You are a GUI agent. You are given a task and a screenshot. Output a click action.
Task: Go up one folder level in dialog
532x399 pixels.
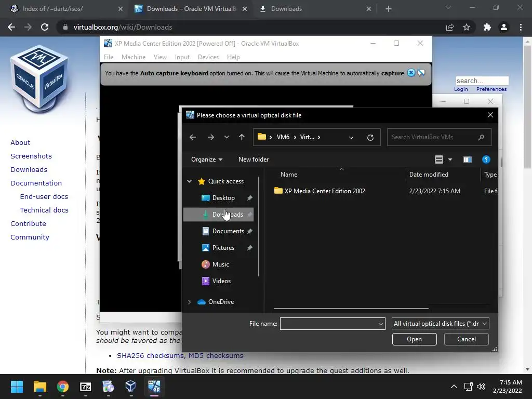(x=242, y=137)
